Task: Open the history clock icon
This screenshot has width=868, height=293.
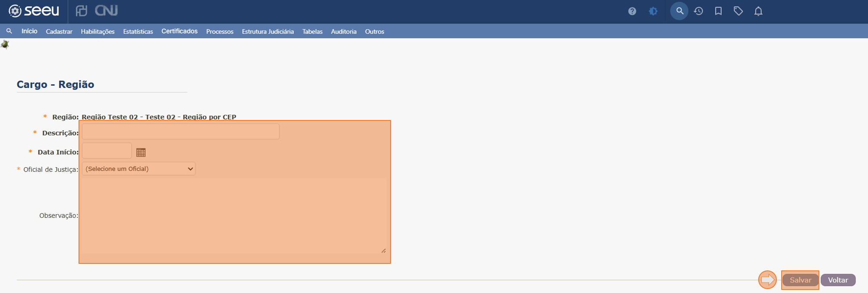Action: click(x=698, y=11)
